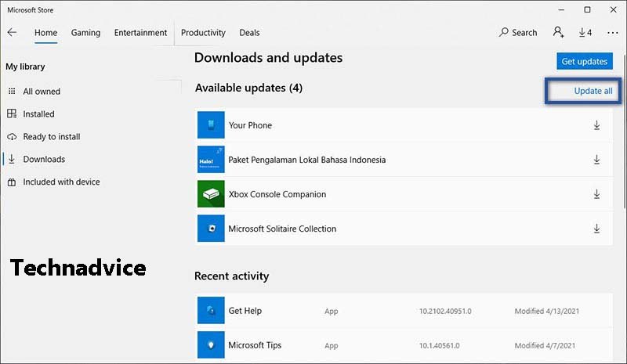Screen dimensions: 627x364
Task: Download Xbox Console Companion update
Action: coord(596,194)
